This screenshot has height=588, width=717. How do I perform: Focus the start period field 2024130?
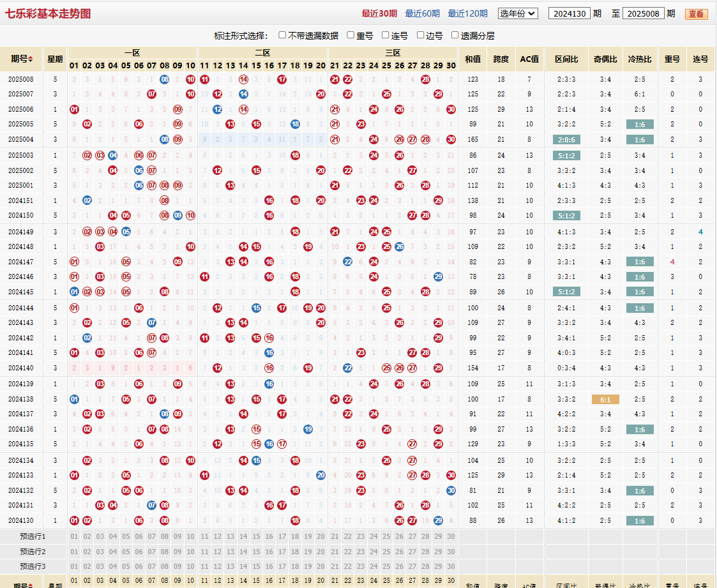coord(570,13)
